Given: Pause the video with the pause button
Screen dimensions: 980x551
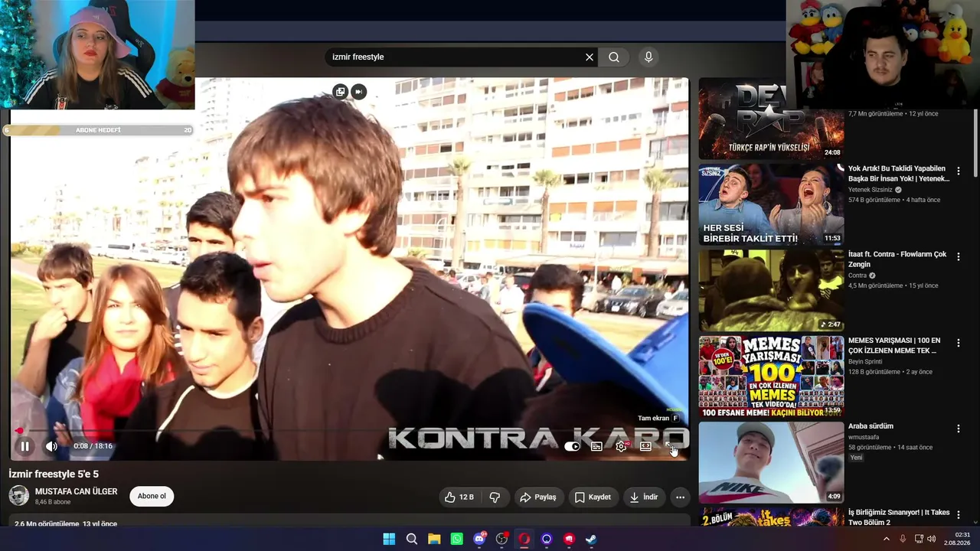Looking at the screenshot, I should point(24,446).
